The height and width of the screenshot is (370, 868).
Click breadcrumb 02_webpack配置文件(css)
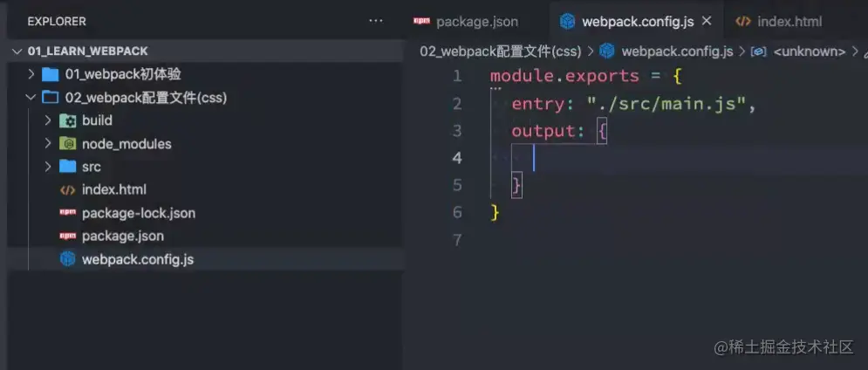click(501, 51)
